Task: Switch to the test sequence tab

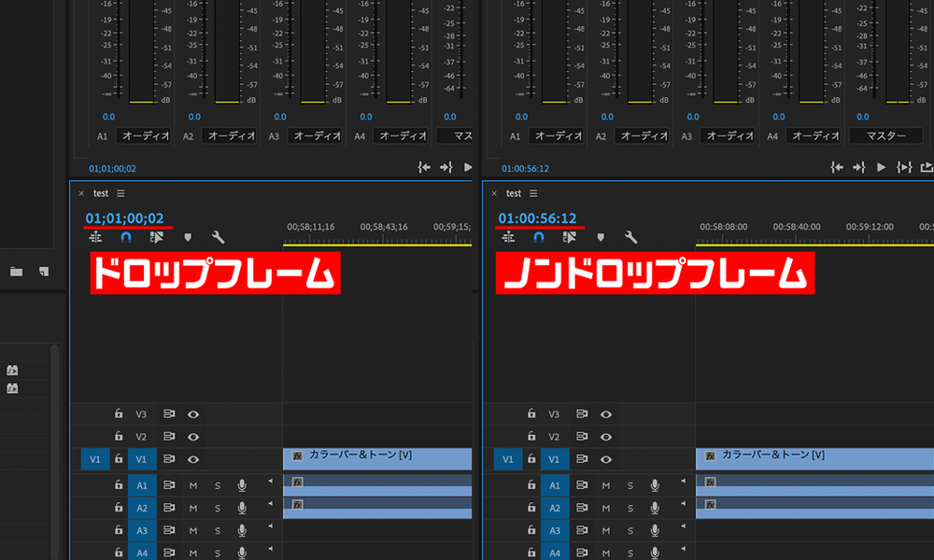Action: click(x=100, y=193)
